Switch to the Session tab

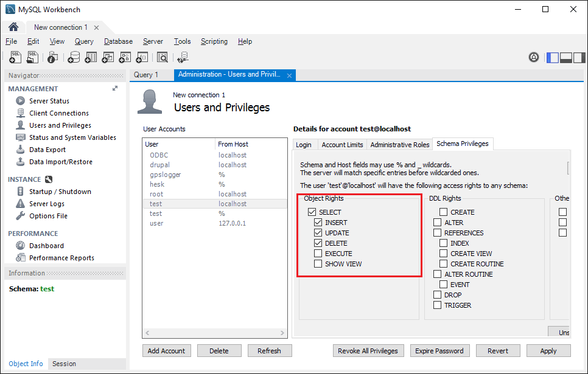(64, 364)
